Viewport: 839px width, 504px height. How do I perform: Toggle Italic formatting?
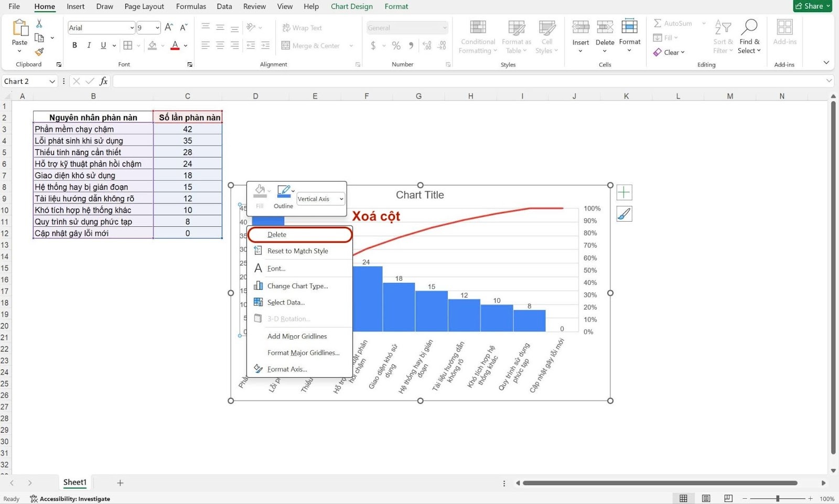89,46
